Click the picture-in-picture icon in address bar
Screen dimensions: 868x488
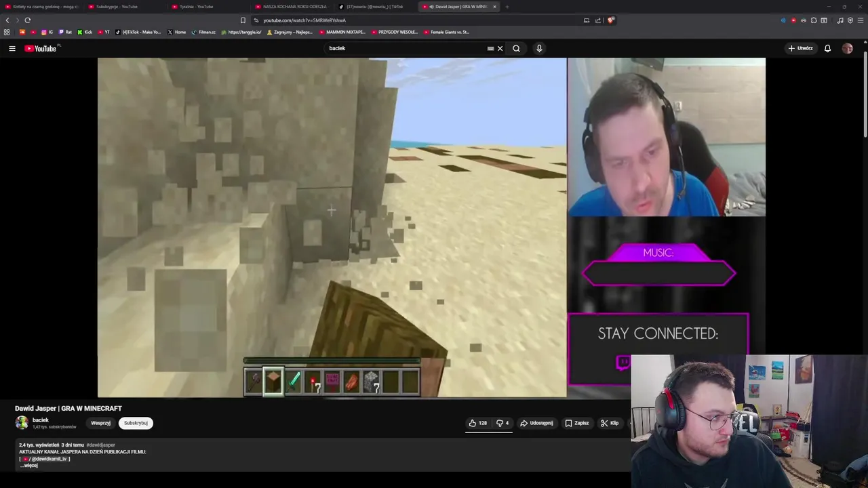coord(587,20)
